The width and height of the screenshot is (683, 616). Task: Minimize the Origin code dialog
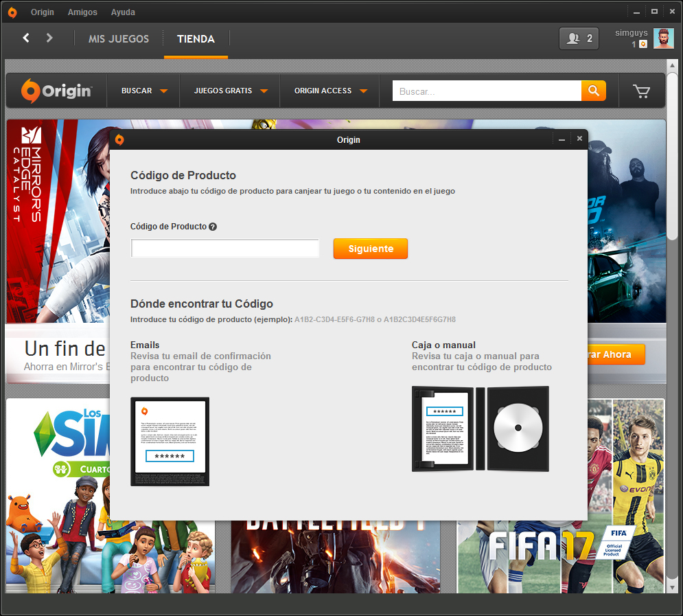(x=562, y=139)
